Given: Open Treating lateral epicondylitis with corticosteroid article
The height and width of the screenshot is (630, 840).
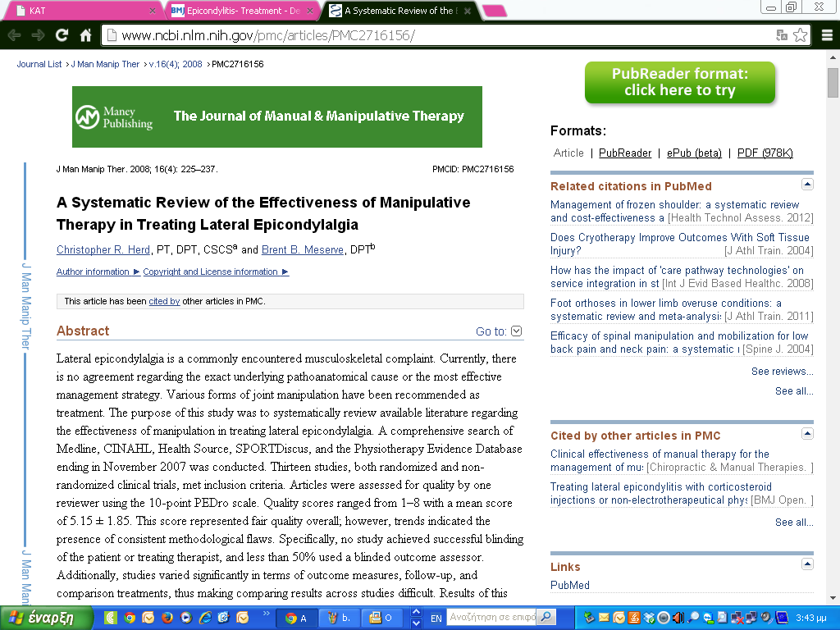Looking at the screenshot, I should [x=661, y=493].
